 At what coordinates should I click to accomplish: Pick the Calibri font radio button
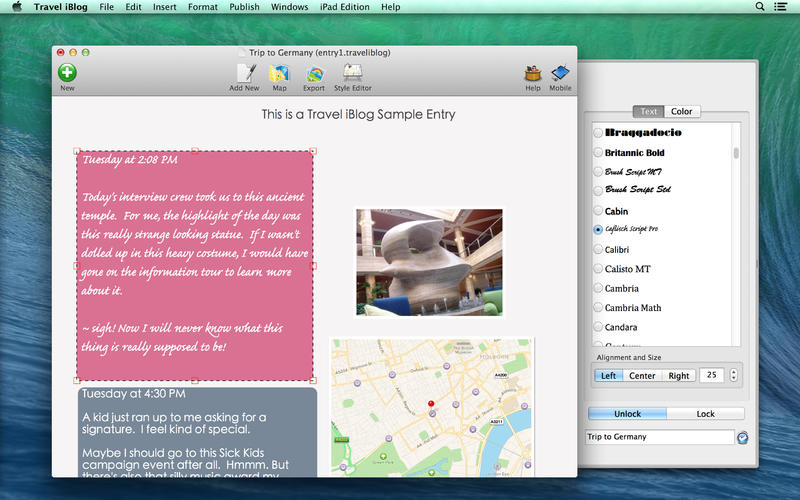click(598, 249)
